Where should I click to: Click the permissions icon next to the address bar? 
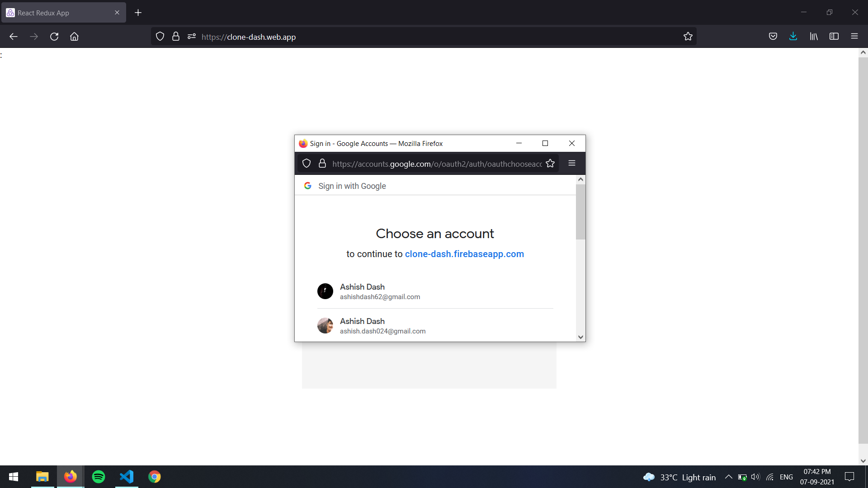coord(192,36)
